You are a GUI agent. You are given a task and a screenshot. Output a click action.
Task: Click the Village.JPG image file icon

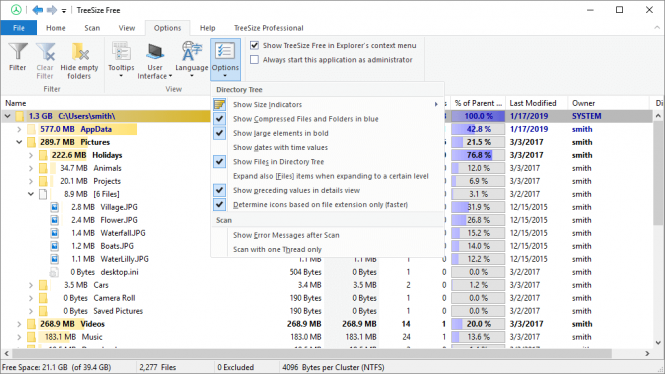click(x=54, y=207)
